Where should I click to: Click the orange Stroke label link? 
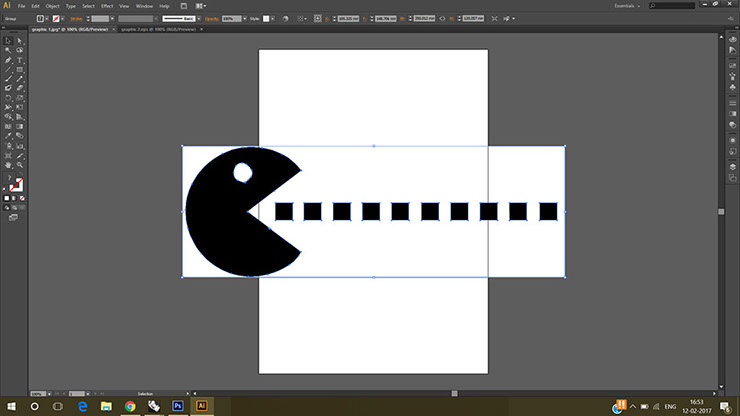point(76,19)
